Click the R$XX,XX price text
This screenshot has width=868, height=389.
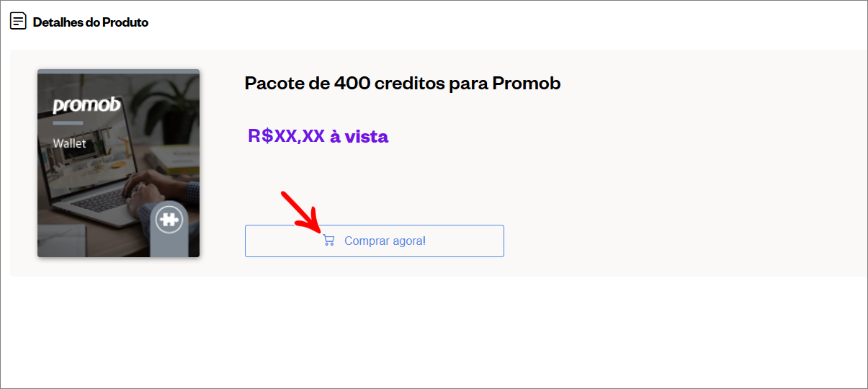click(x=287, y=136)
